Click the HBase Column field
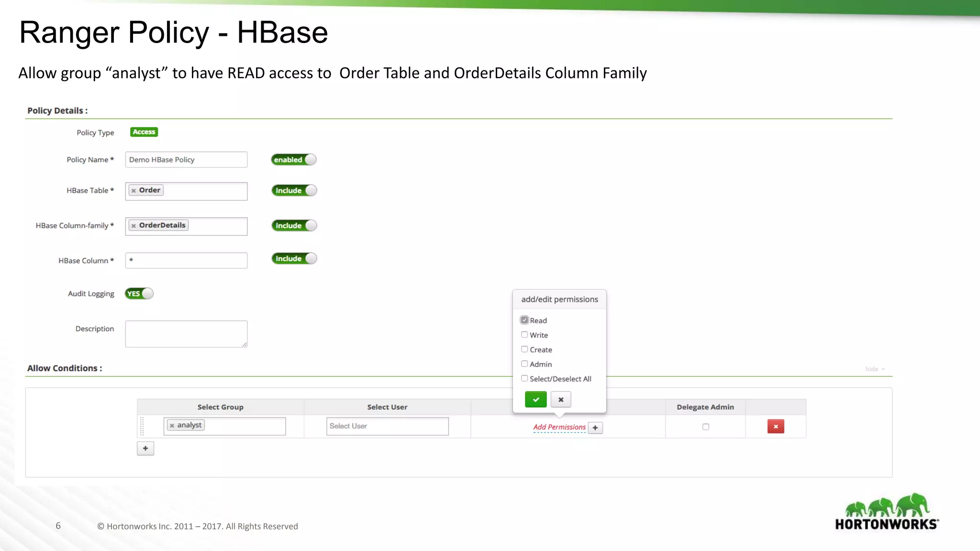 click(x=186, y=261)
